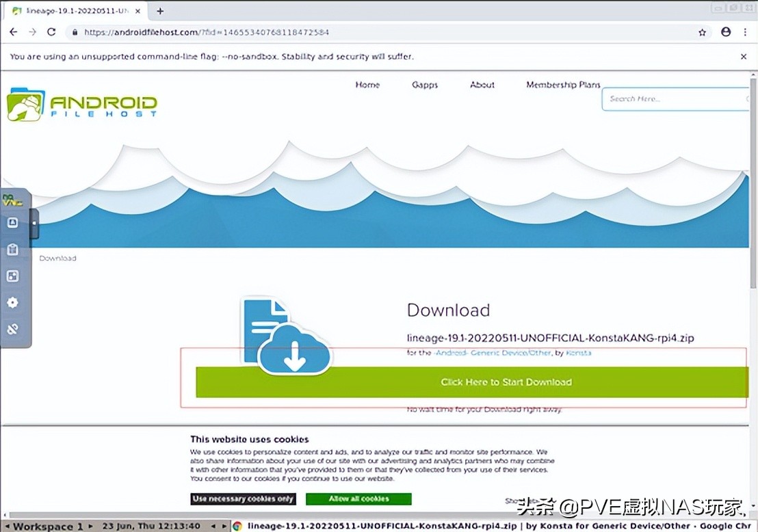Click the padlock site security icon
758x532 pixels.
[75, 32]
